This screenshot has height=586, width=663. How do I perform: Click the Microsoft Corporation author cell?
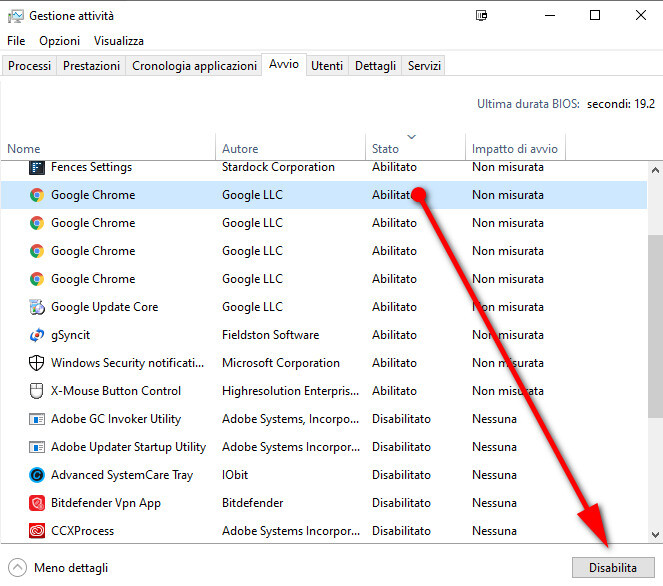(281, 363)
